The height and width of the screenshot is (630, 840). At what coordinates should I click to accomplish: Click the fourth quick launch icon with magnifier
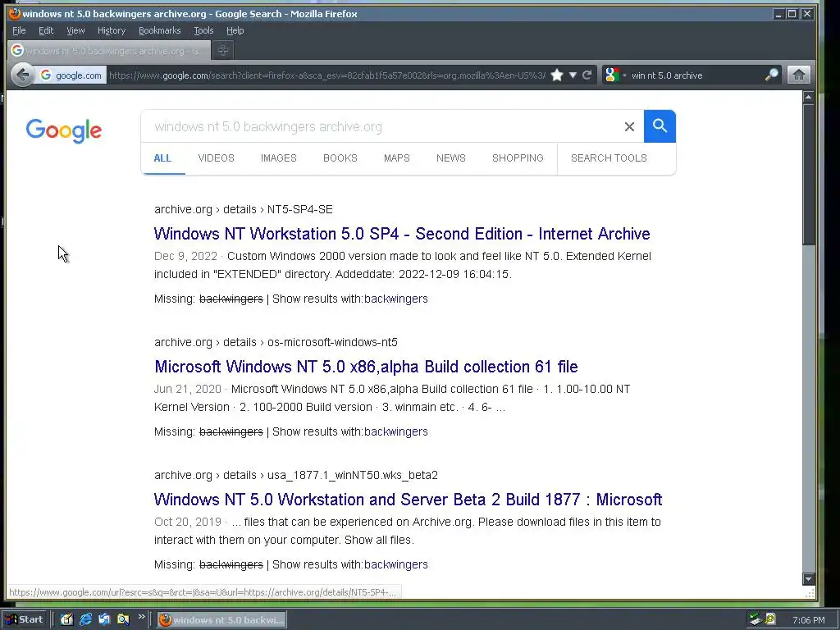click(123, 620)
